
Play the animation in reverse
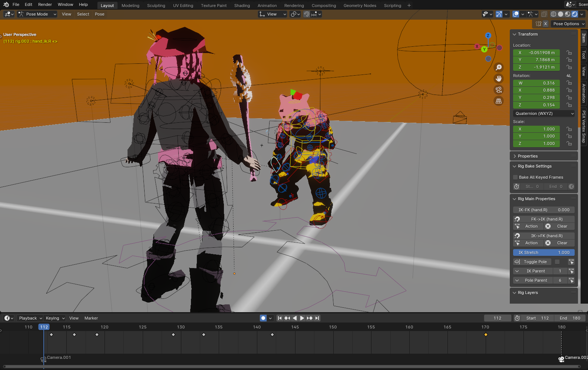click(295, 318)
